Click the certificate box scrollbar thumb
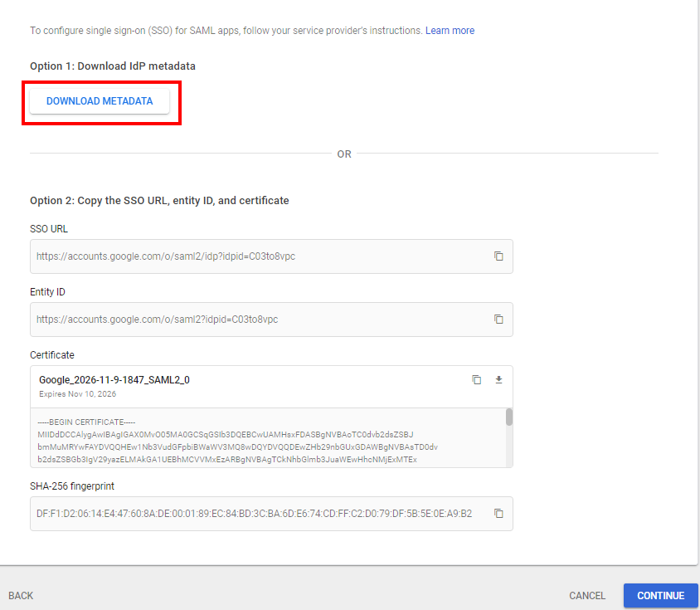Viewport: 700px width, 610px height. coord(508,417)
